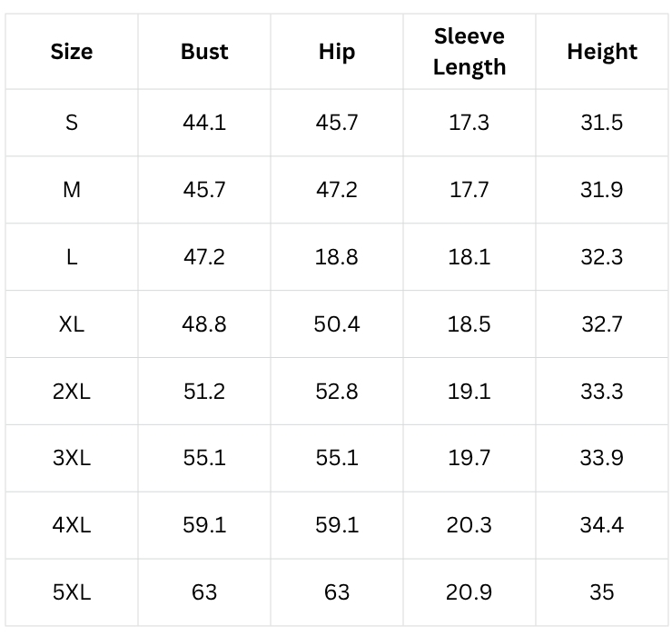This screenshot has height=636, width=672.
Task: Select the M size row label
Action: (72, 190)
